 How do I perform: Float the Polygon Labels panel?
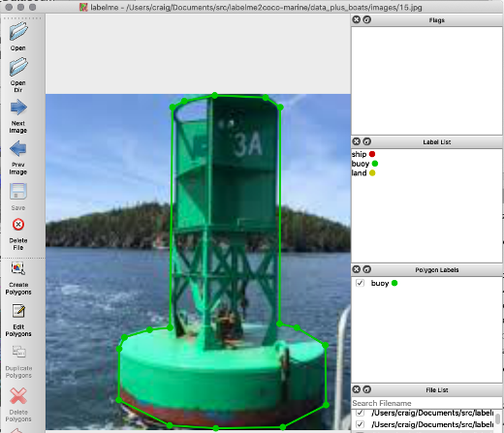367,269
